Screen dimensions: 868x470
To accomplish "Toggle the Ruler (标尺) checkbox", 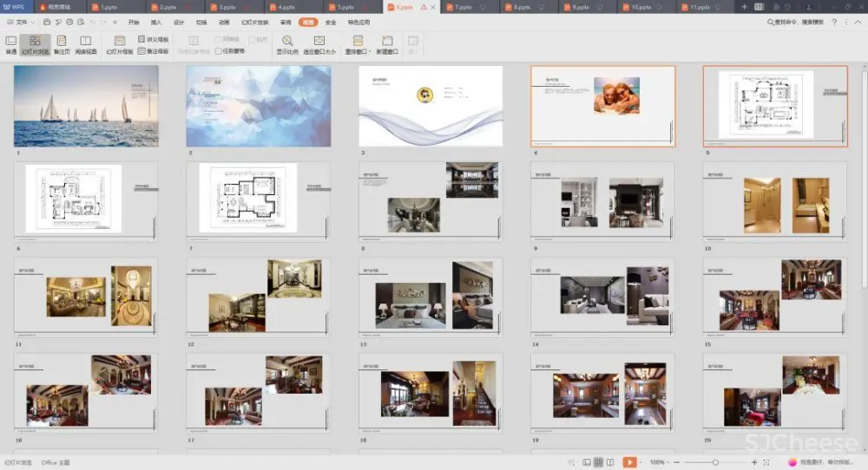I will point(251,40).
